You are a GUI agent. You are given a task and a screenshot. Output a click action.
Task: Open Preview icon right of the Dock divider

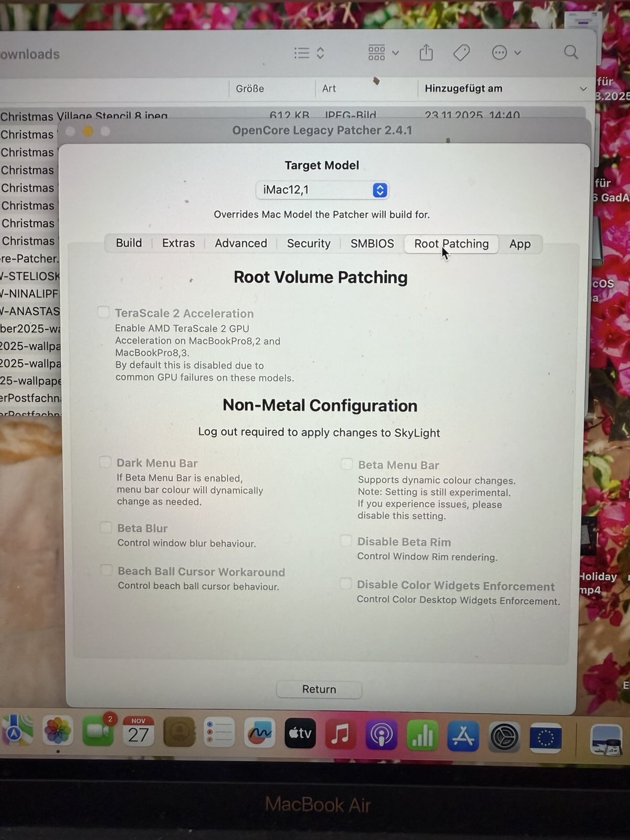click(x=606, y=739)
